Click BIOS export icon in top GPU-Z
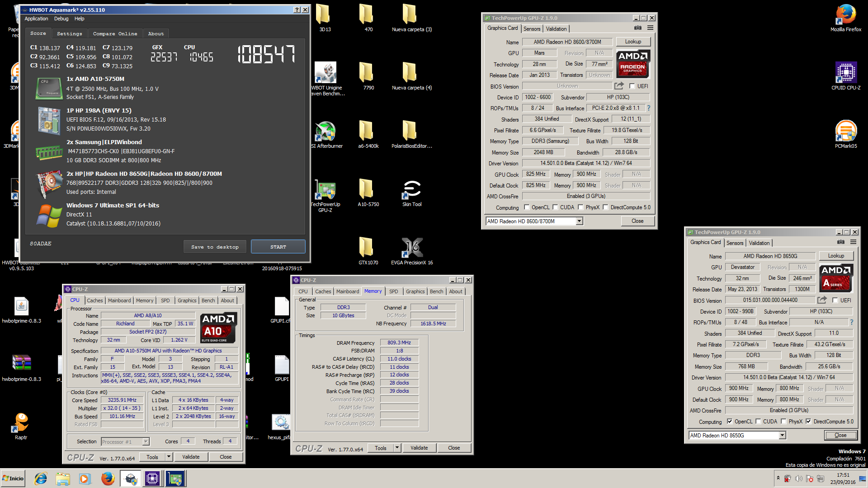 pyautogui.click(x=619, y=86)
